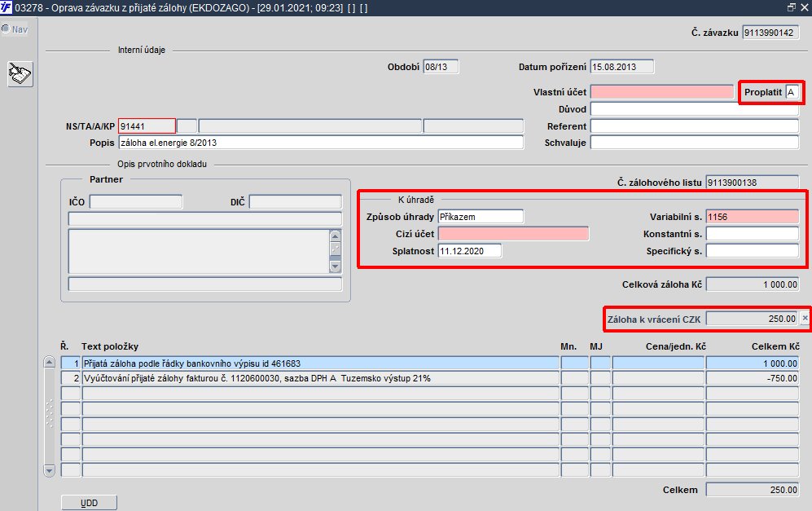Click the Vlastní účet field

tap(662, 92)
